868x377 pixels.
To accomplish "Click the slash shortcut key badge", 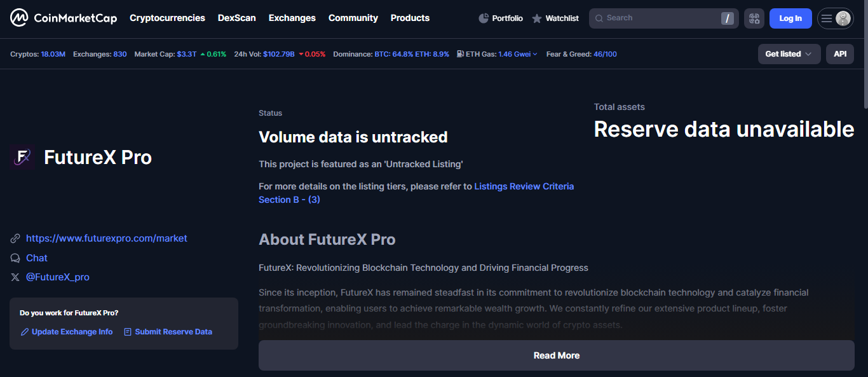I will [728, 18].
